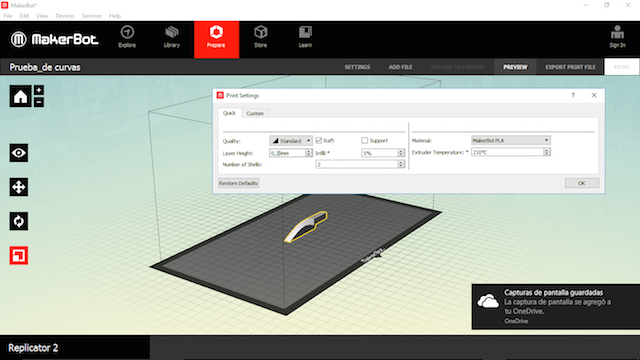
Task: Click the PREVIEW button
Action: click(x=515, y=67)
